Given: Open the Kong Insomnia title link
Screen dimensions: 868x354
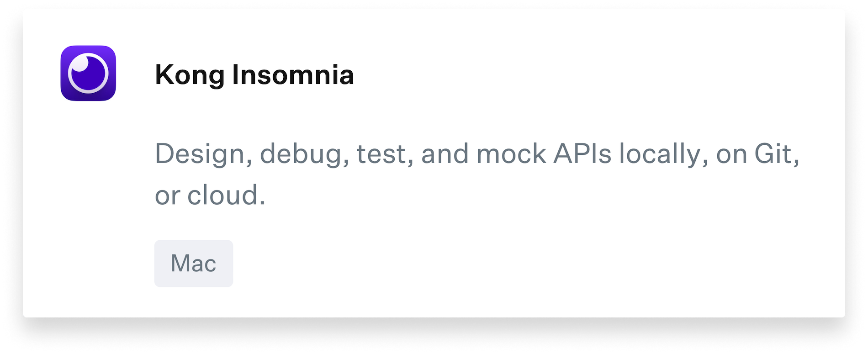Looking at the screenshot, I should coord(254,74).
